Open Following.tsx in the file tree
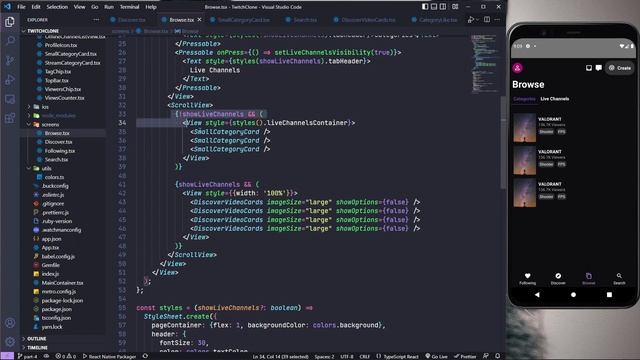Screen dimensions: 640x360 click(60, 151)
